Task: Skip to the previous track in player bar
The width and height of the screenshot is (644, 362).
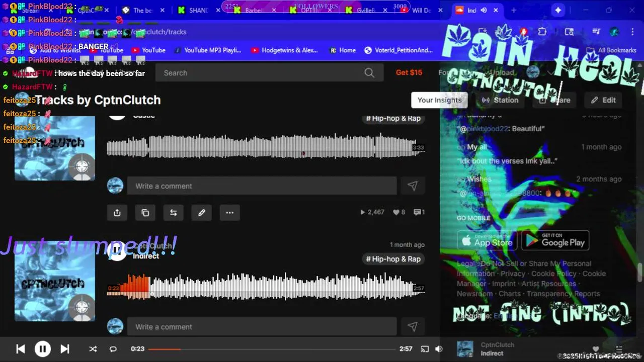Action: pyautogui.click(x=21, y=349)
